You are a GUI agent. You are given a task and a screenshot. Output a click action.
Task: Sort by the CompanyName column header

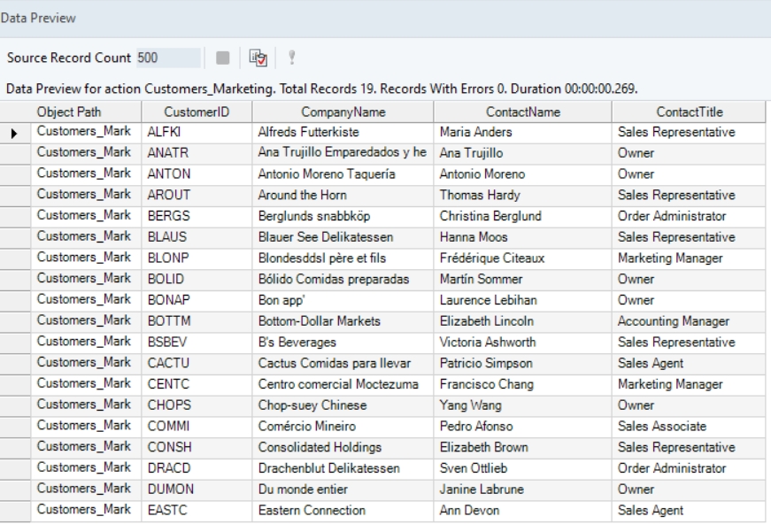pyautogui.click(x=343, y=113)
